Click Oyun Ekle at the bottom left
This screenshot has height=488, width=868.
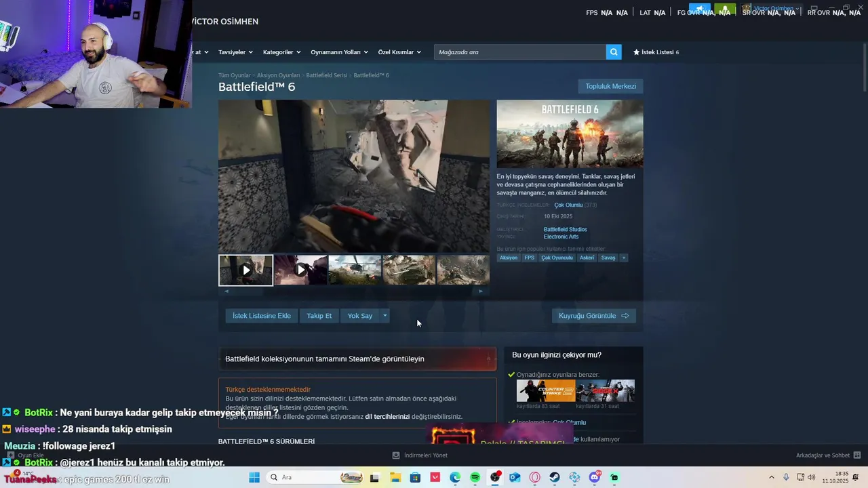point(26,455)
